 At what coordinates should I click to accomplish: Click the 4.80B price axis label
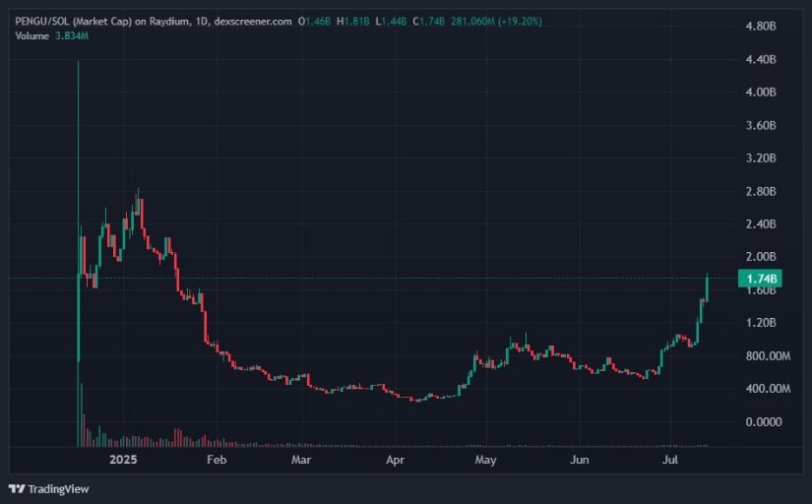tap(761, 26)
